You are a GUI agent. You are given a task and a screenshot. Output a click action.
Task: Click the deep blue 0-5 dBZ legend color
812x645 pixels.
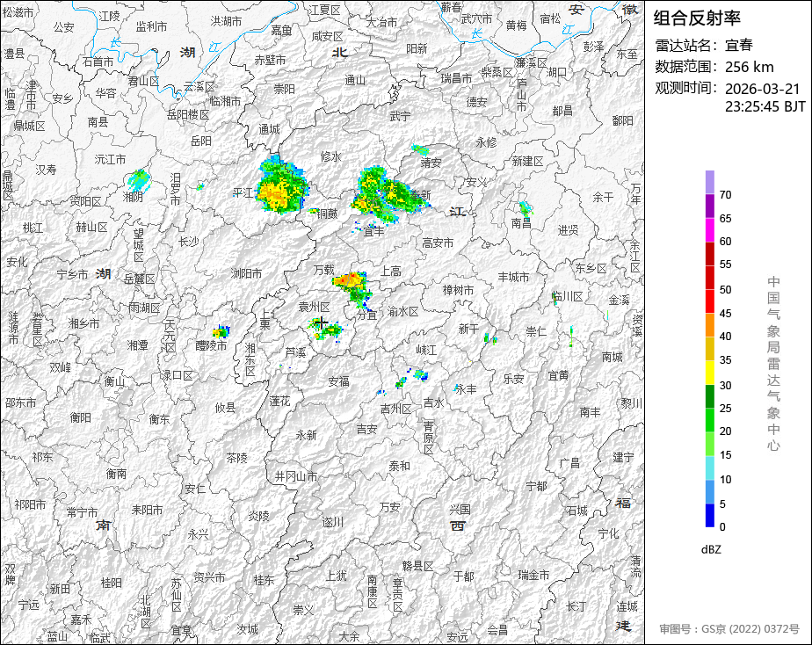pyautogui.click(x=709, y=516)
